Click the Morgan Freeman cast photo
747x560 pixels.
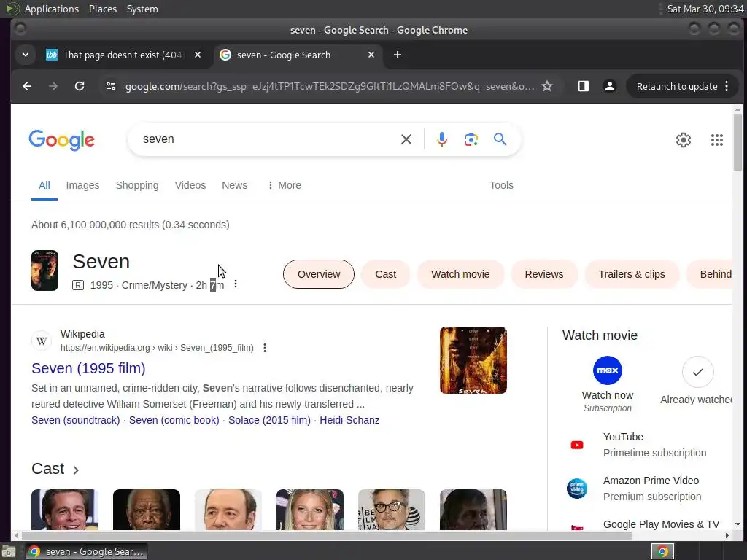[x=147, y=510]
